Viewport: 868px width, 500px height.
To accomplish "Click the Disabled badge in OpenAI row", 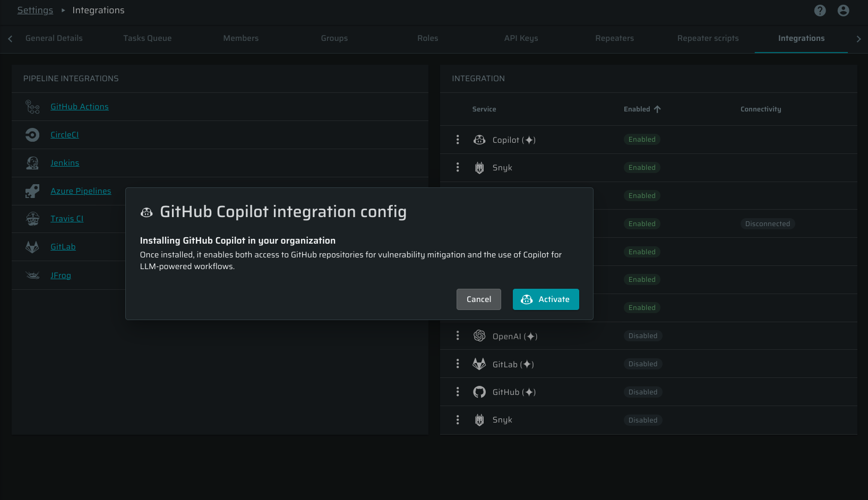I will 643,336.
